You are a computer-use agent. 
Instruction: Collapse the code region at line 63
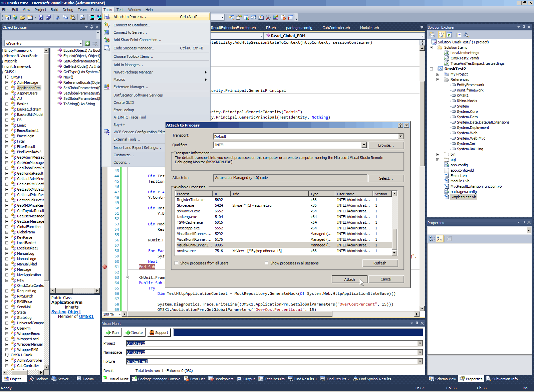click(127, 277)
